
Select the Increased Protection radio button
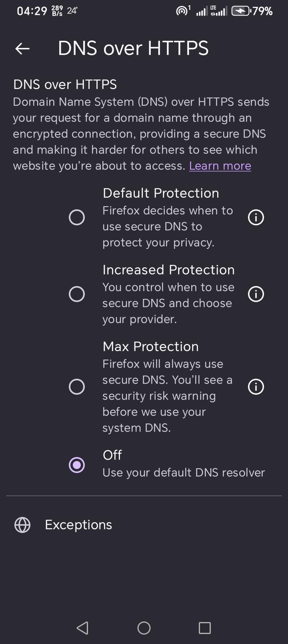point(77,294)
